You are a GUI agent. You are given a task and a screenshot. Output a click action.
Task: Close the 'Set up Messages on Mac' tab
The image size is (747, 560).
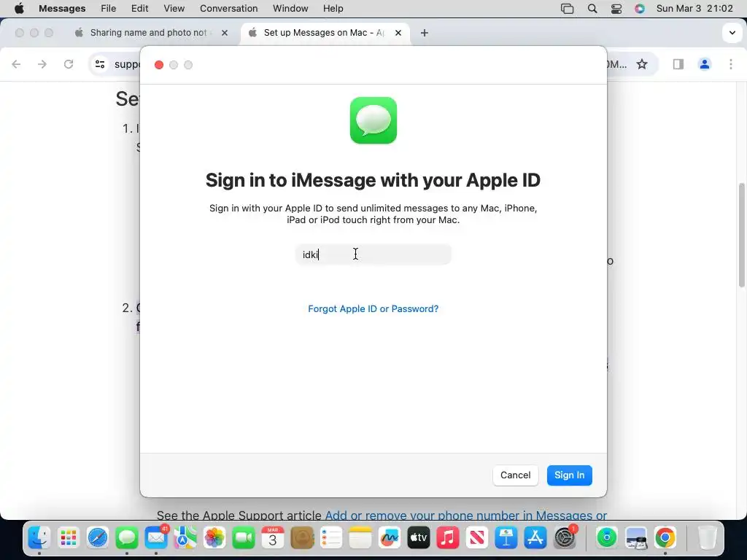tap(398, 33)
